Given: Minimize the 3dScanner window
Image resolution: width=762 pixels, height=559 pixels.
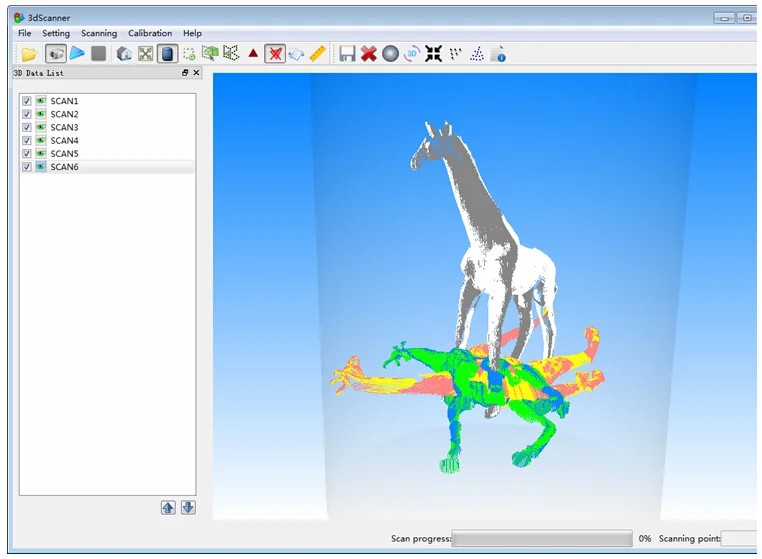Looking at the screenshot, I should [724, 18].
